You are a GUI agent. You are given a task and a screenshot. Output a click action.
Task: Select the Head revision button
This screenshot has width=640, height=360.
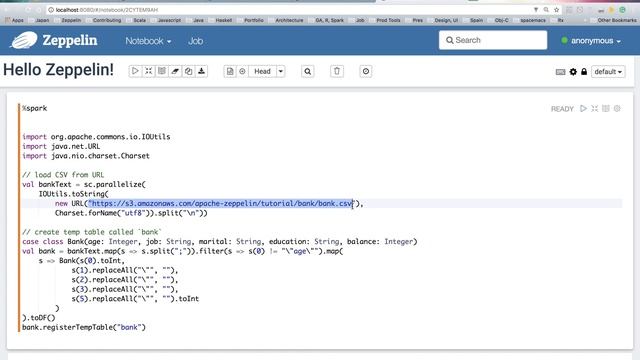262,71
